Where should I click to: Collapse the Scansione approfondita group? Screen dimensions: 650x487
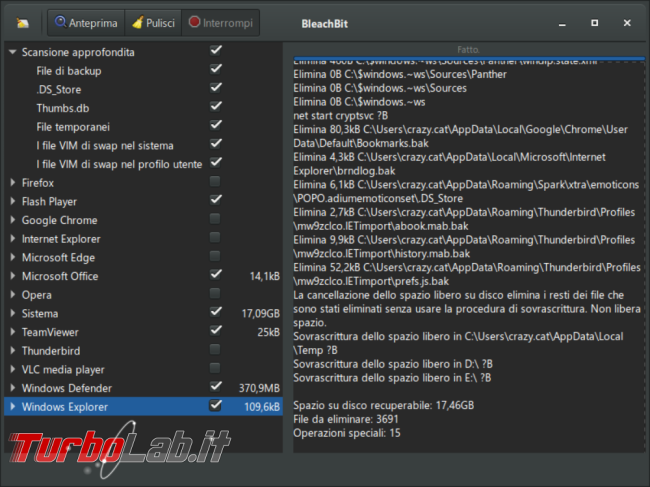click(12, 52)
